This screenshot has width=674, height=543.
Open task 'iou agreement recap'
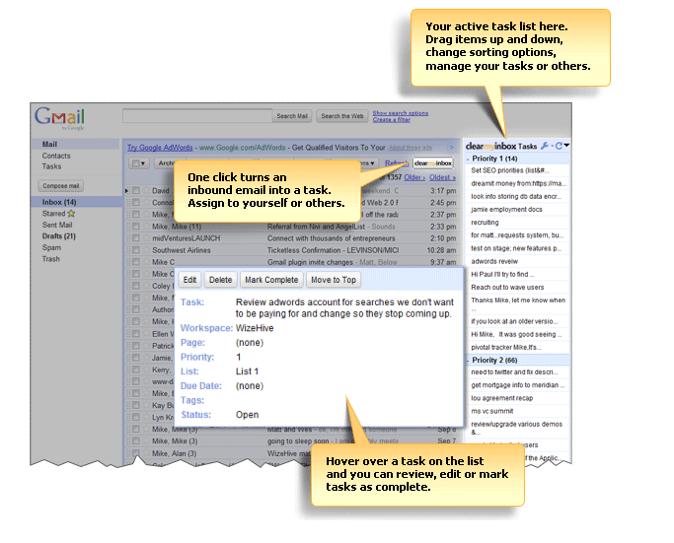(502, 398)
